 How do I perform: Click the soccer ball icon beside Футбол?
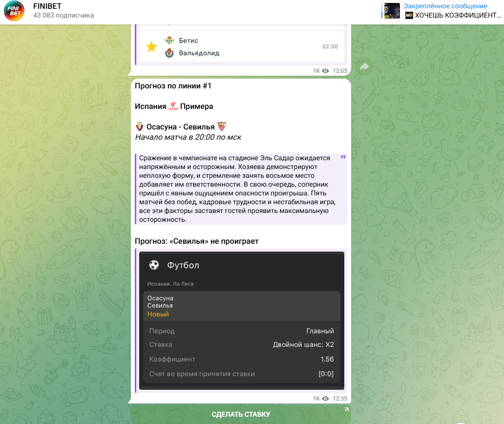tap(154, 265)
